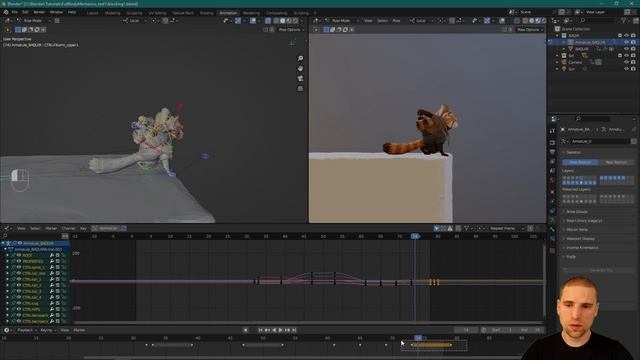Open the graph editor Channel menu
640x360 pixels.
[69, 229]
